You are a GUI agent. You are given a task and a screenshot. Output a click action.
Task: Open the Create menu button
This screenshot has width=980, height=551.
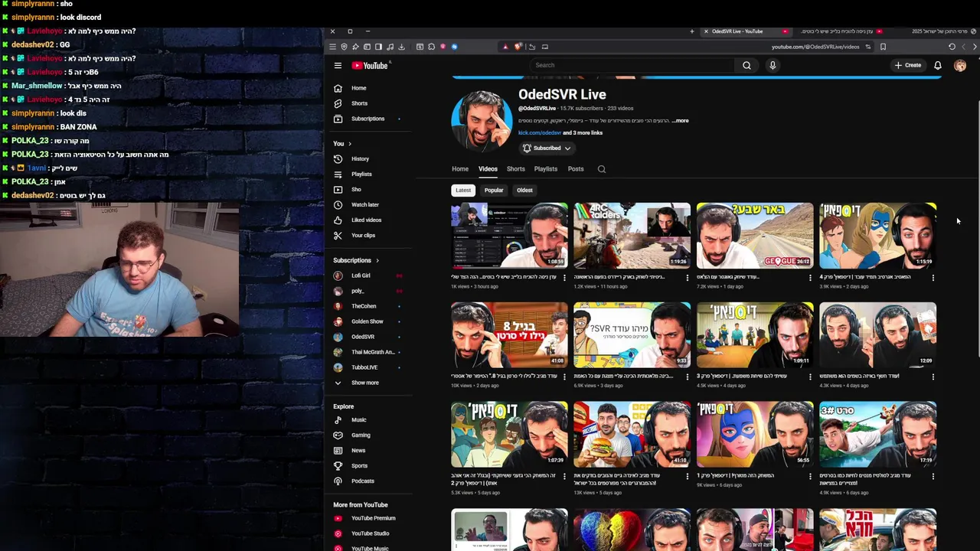[908, 65]
